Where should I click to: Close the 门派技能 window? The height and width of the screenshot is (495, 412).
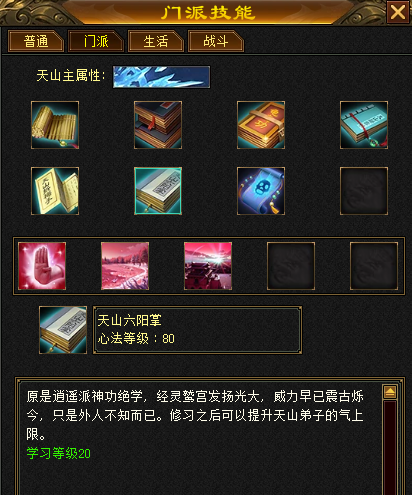[398, 12]
